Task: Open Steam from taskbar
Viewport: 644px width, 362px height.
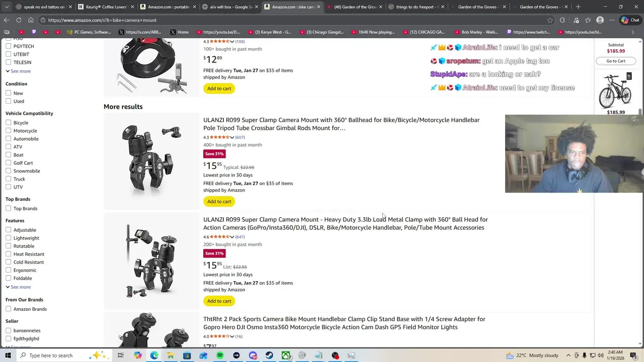Action: pos(269,355)
